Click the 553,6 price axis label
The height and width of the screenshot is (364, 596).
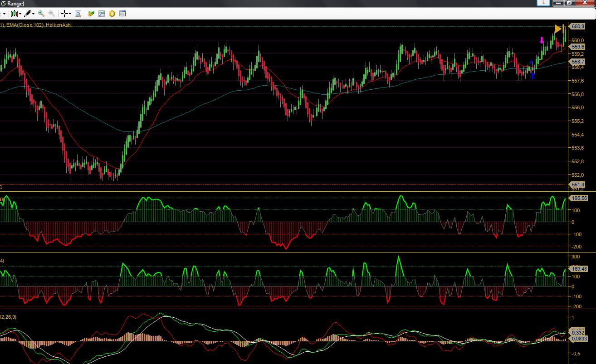tap(578, 148)
